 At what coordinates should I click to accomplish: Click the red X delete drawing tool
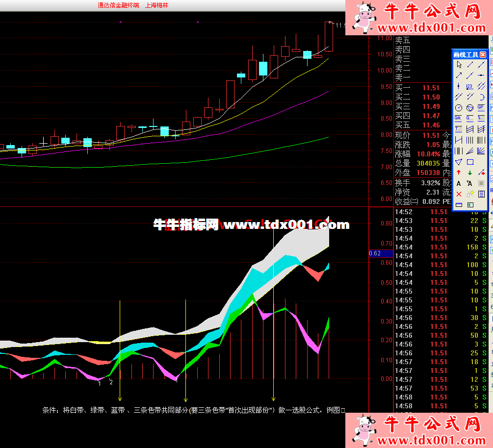click(459, 194)
